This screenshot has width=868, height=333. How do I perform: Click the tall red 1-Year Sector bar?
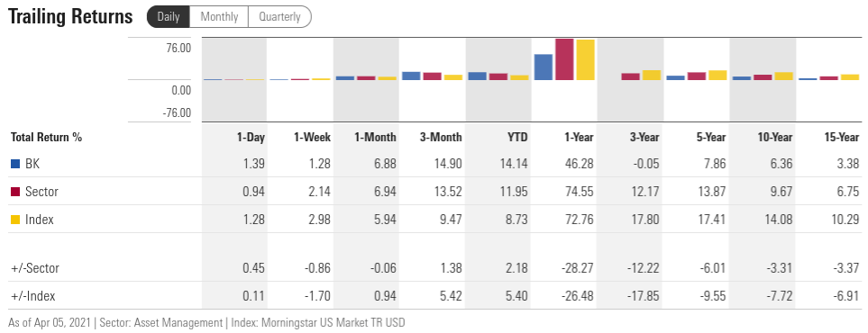click(564, 59)
